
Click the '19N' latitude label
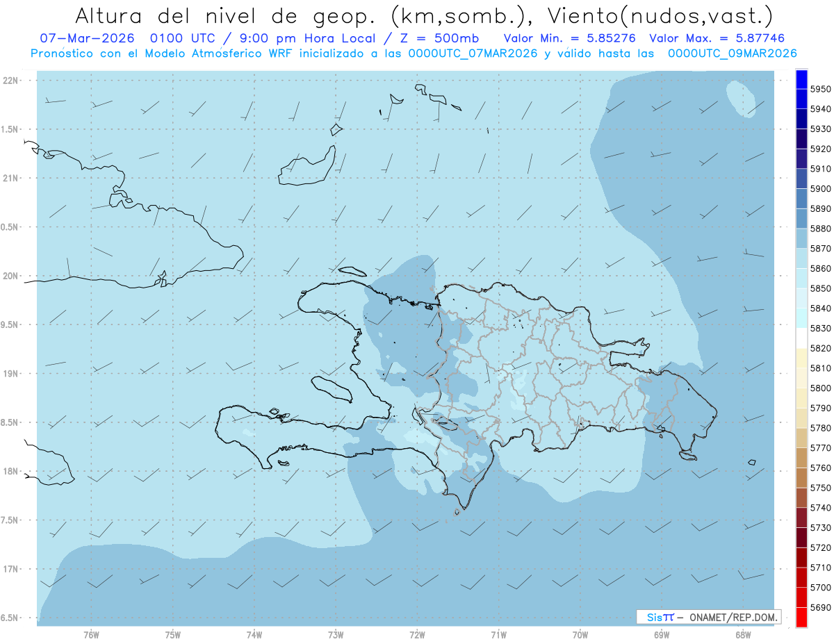tap(10, 374)
